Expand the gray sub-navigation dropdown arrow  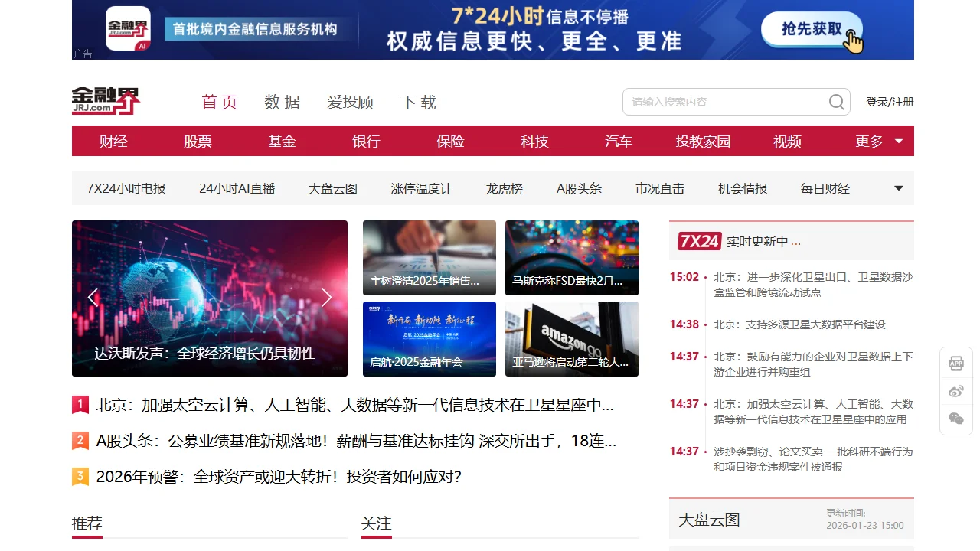(899, 188)
